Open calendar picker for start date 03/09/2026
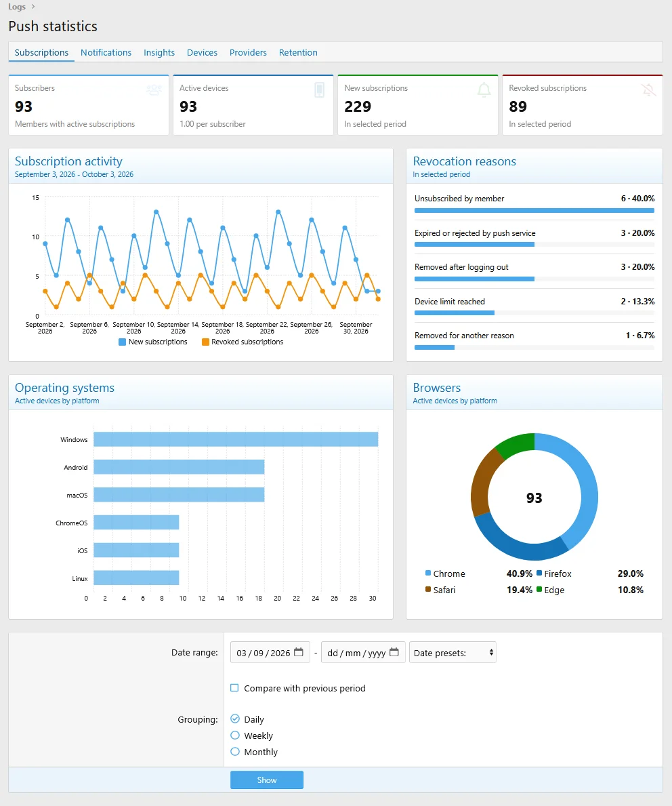The height and width of the screenshot is (806, 672). tap(299, 652)
